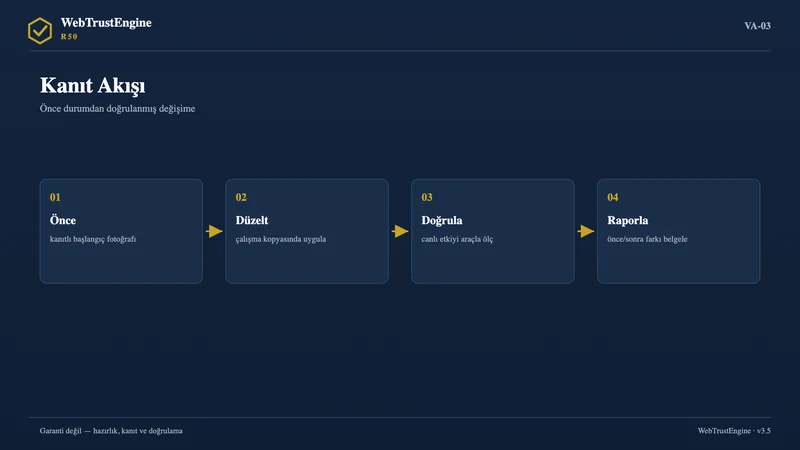The image size is (800, 450).
Task: Click the Kanıt Akışı heading
Action: (x=92, y=86)
